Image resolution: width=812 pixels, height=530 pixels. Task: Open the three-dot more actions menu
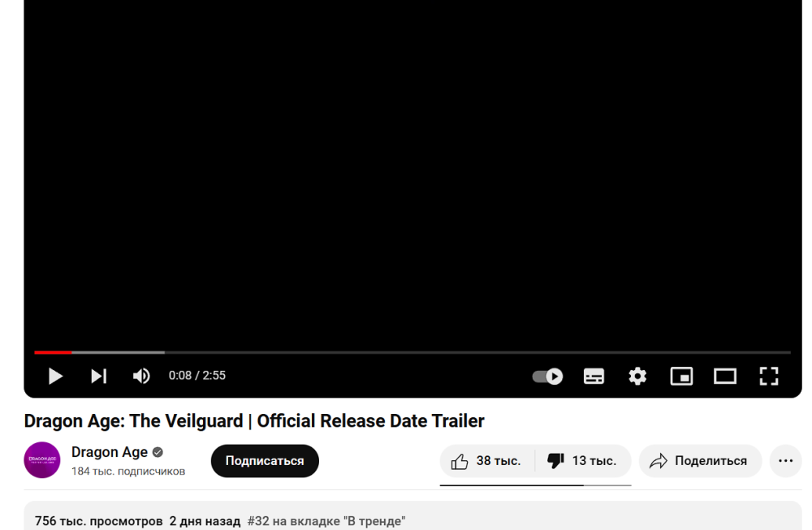coord(785,461)
